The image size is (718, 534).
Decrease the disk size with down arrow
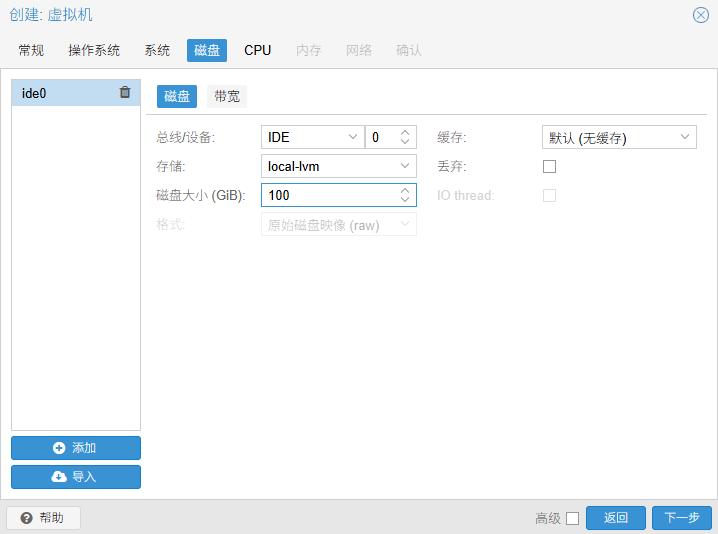tap(405, 200)
